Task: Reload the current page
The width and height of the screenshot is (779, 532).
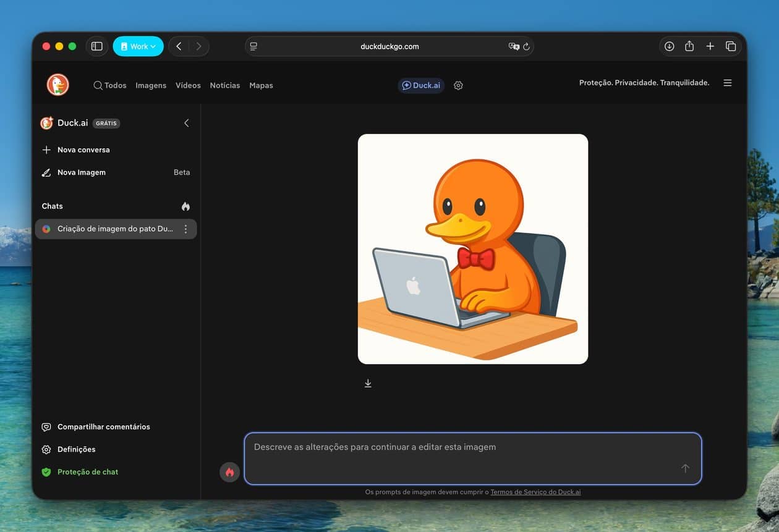Action: click(526, 46)
